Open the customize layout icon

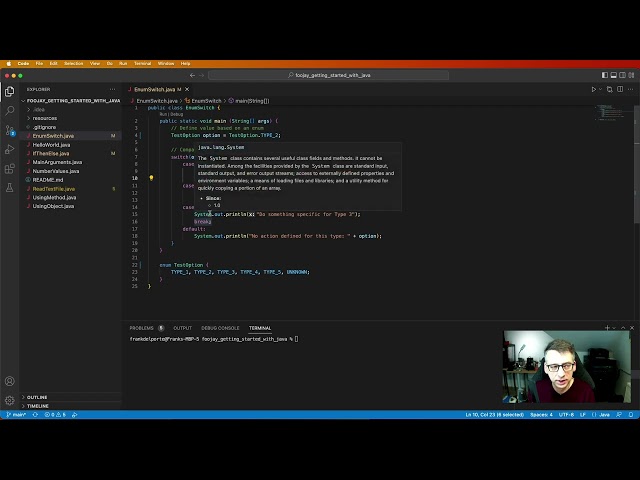pos(631,75)
